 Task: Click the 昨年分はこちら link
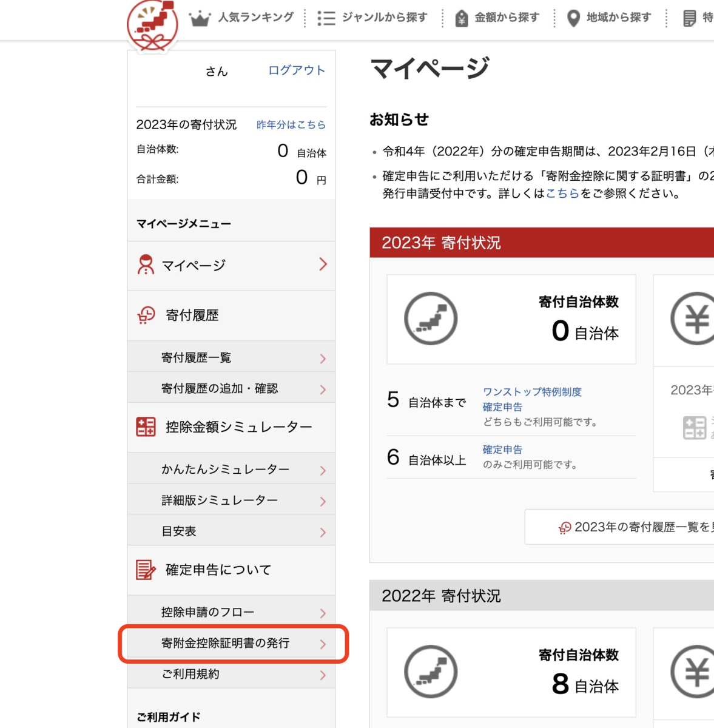pos(291,124)
